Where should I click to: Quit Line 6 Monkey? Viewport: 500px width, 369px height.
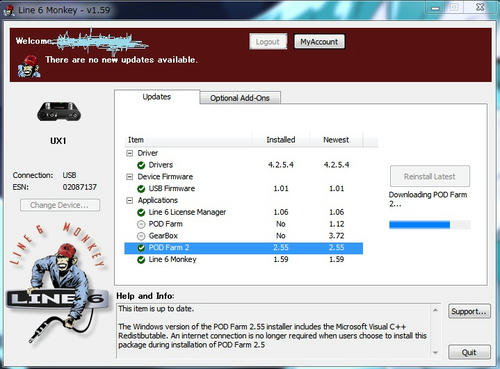[x=469, y=352]
